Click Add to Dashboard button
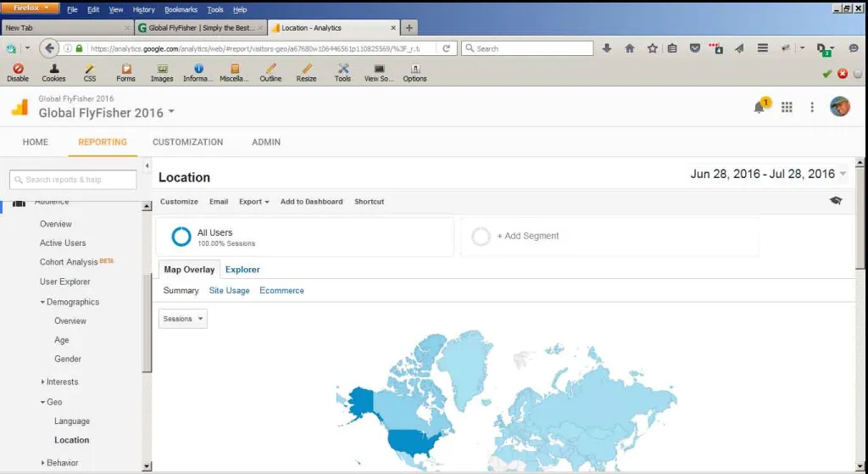The height and width of the screenshot is (474, 868). pyautogui.click(x=311, y=202)
